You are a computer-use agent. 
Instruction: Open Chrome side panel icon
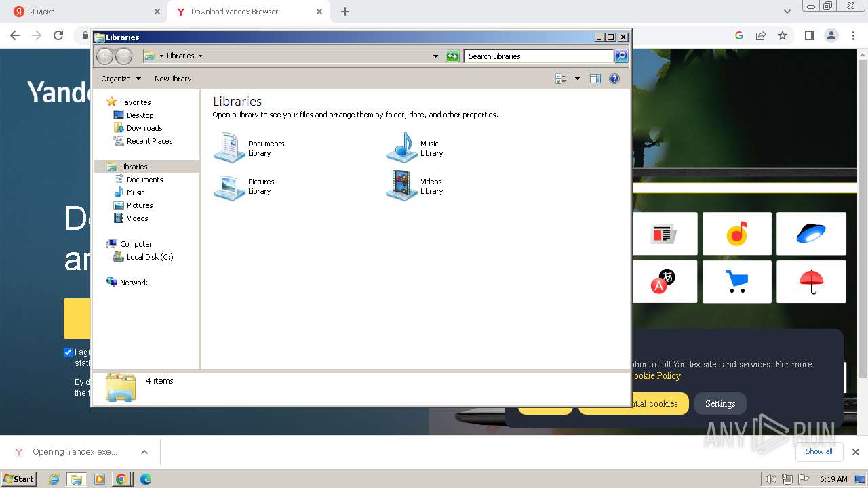tap(810, 35)
